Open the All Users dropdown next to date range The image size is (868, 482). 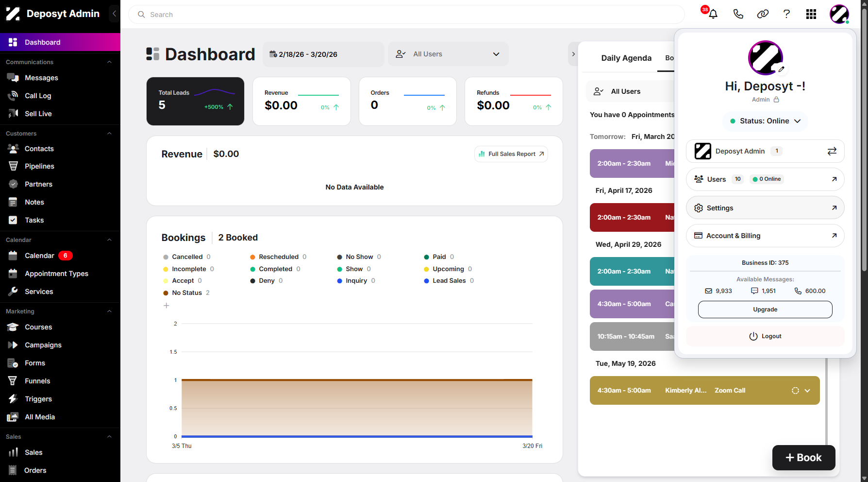(x=448, y=54)
